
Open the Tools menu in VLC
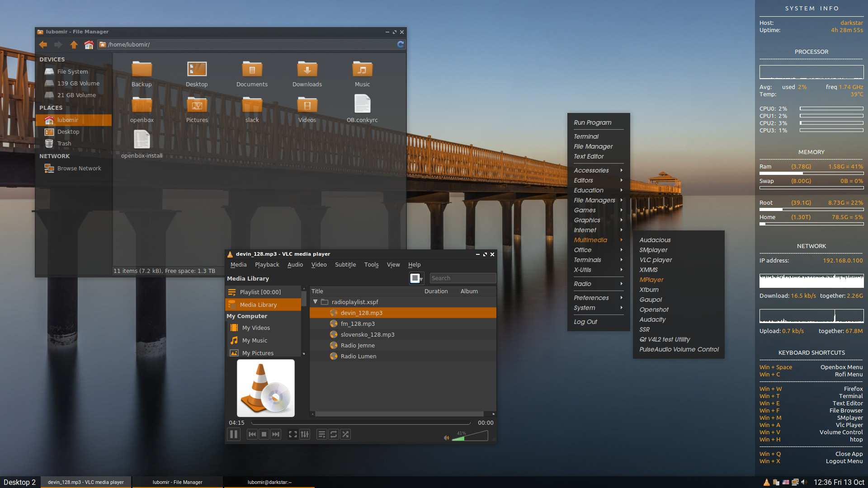(372, 265)
